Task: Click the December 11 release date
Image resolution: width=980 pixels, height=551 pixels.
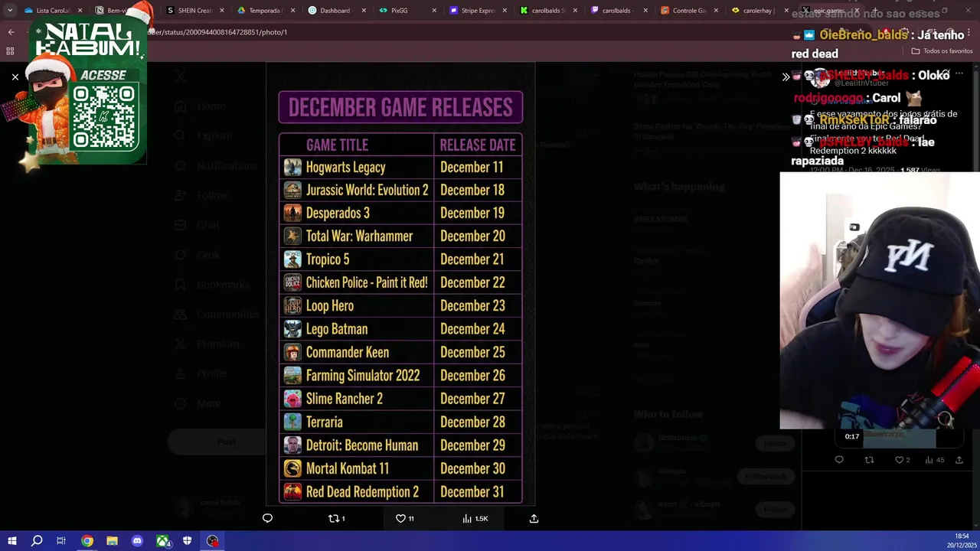Action: (x=472, y=167)
